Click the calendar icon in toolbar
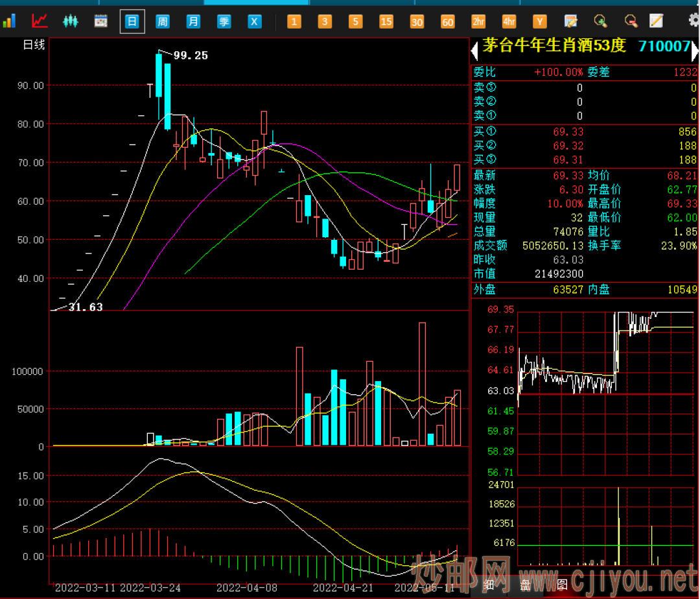Viewport: 700px width, 599px height. point(101,21)
